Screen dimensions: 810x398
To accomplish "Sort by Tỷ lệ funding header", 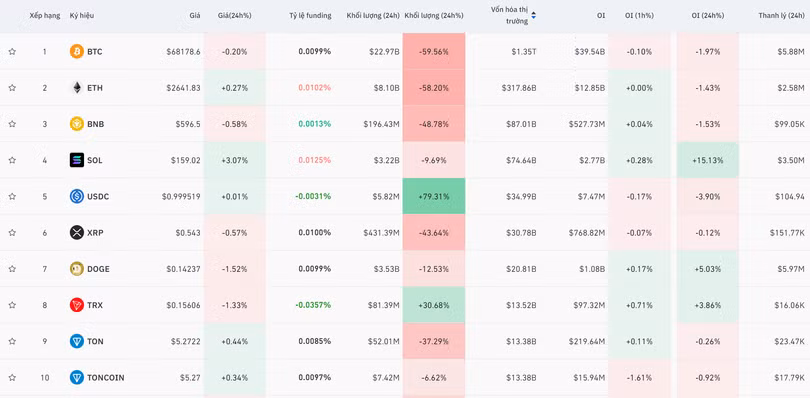I will (x=310, y=16).
